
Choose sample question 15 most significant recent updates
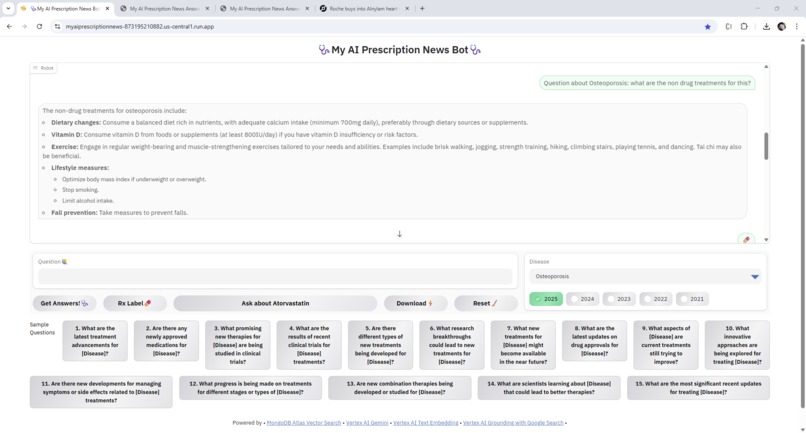[x=698, y=388]
